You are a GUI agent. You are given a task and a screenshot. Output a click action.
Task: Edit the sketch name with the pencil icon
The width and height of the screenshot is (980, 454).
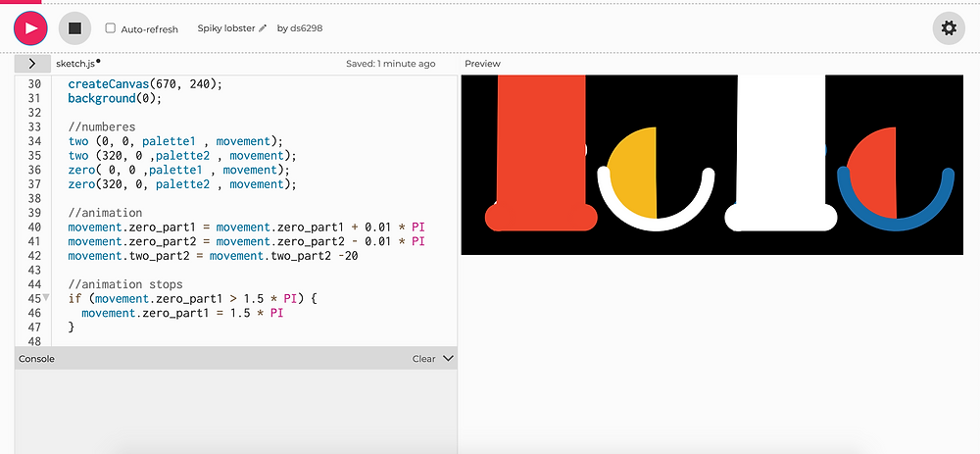(263, 28)
